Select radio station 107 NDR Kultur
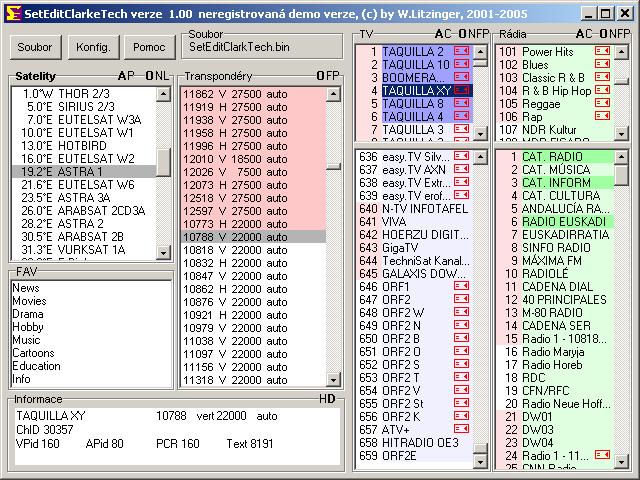The width and height of the screenshot is (640, 480). click(x=555, y=130)
